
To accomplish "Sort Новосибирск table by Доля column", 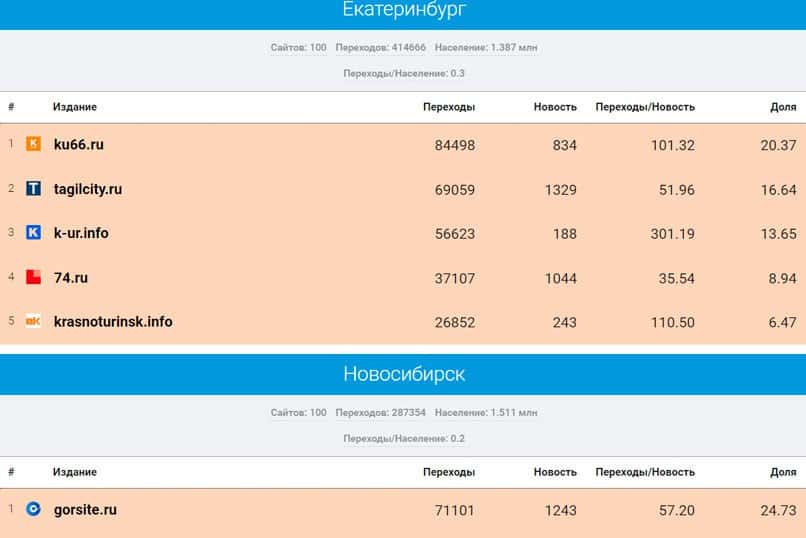I will point(783,472).
